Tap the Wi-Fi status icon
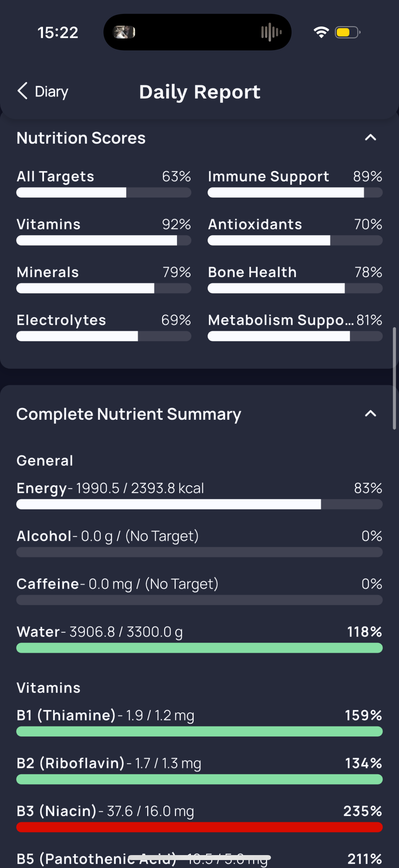The image size is (399, 868). point(321,32)
